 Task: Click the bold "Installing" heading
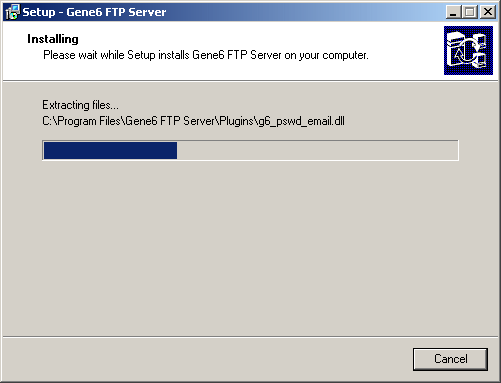pos(53,39)
